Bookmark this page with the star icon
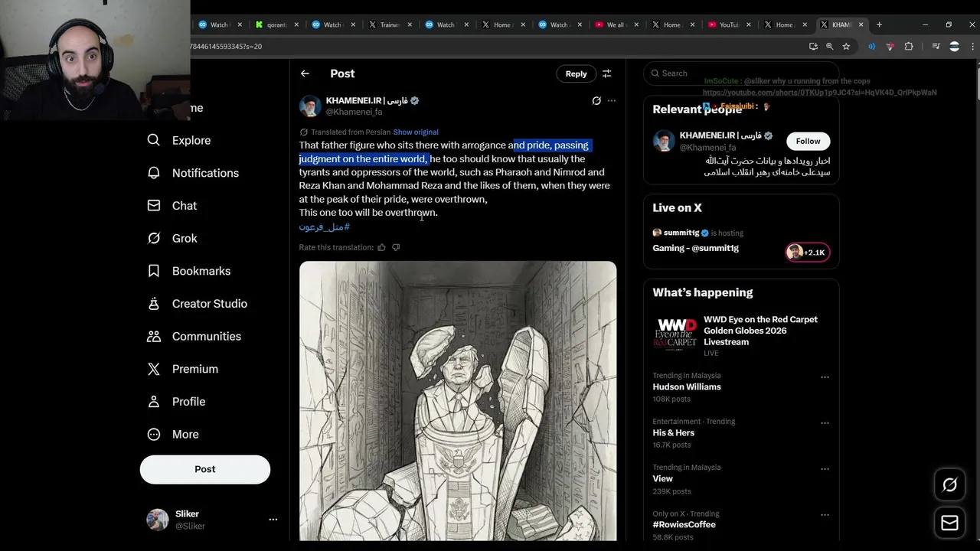The width and height of the screenshot is (980, 551). [x=846, y=47]
